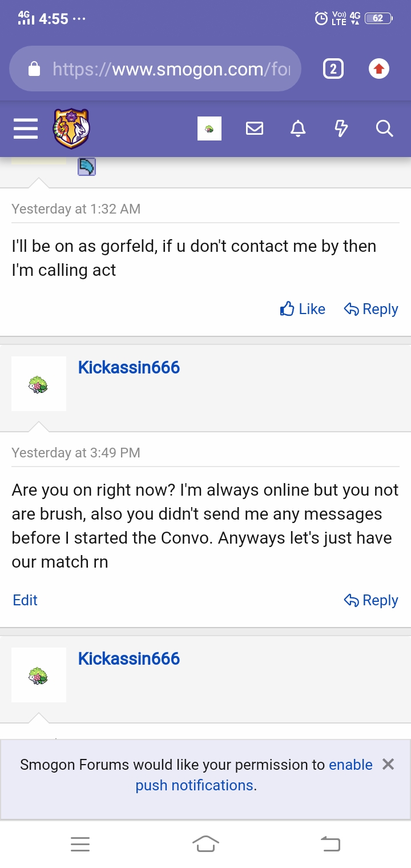
Task: Open the account avatar in header
Action: (x=209, y=129)
